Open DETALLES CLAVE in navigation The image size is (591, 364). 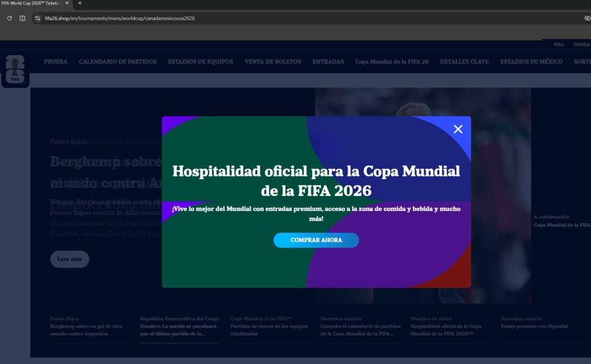coord(464,61)
